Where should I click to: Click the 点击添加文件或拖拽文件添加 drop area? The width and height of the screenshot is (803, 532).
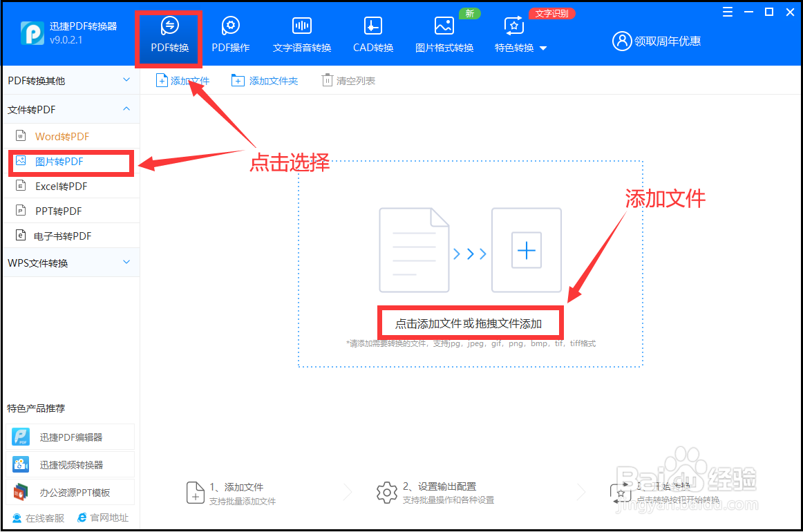click(471, 323)
